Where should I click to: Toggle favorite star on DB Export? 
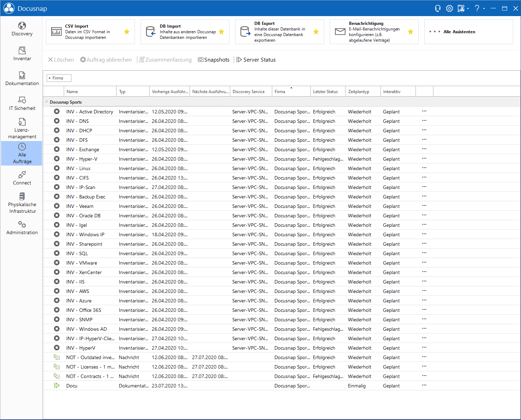click(x=316, y=32)
